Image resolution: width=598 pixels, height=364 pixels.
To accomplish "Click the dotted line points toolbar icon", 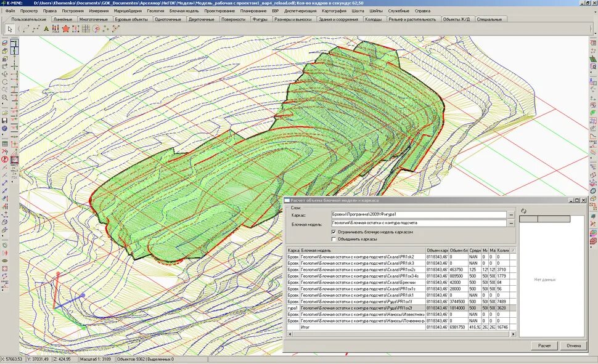I will 36,28.
